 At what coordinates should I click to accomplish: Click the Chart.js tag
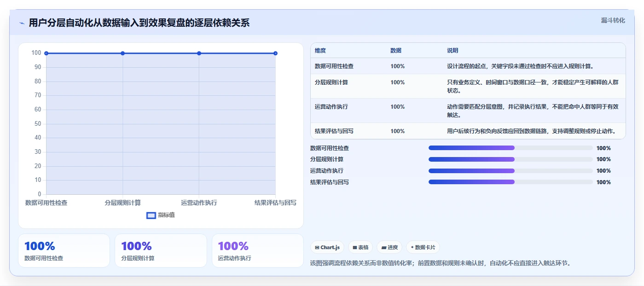pos(327,247)
